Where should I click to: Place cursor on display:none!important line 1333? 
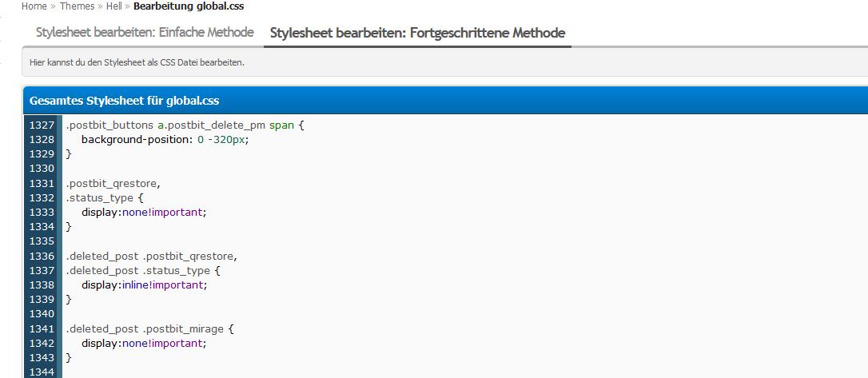click(143, 212)
